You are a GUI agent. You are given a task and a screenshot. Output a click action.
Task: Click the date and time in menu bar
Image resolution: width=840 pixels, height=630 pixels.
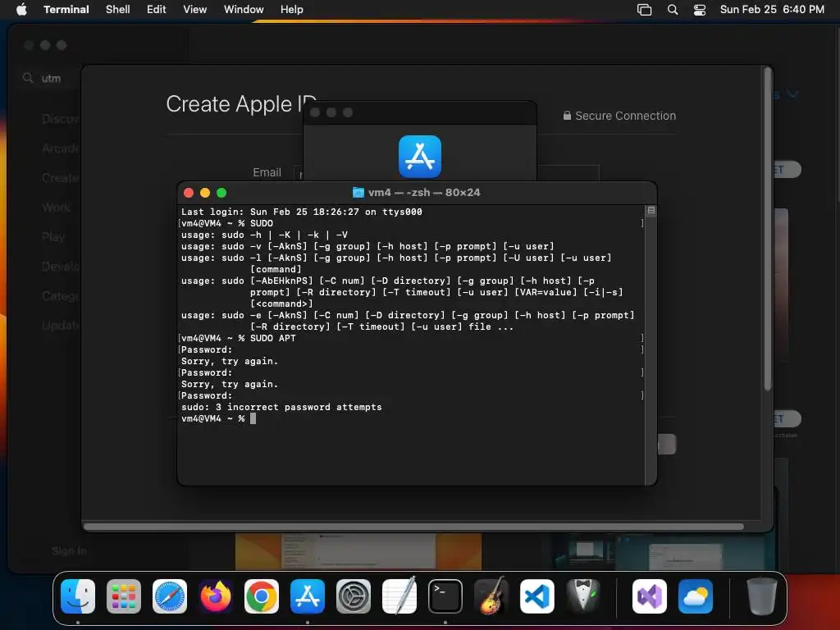(x=772, y=9)
